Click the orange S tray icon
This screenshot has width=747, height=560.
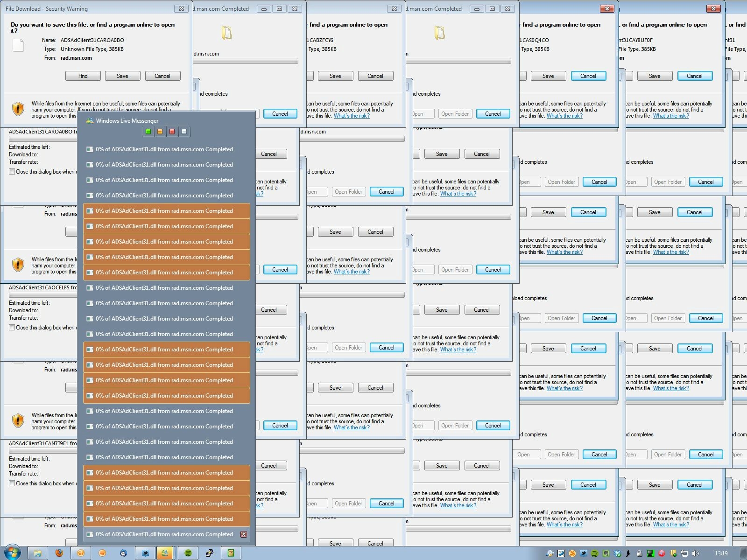tap(572, 553)
